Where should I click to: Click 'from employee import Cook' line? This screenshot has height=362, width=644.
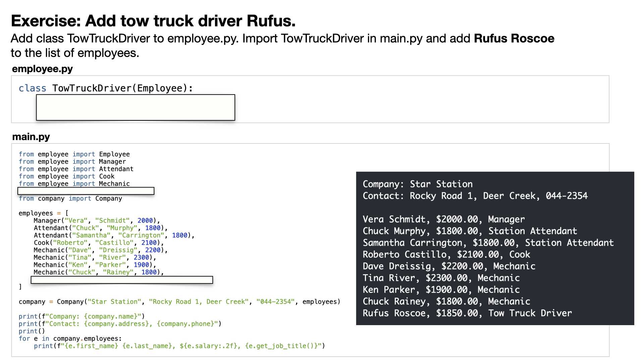[67, 176]
